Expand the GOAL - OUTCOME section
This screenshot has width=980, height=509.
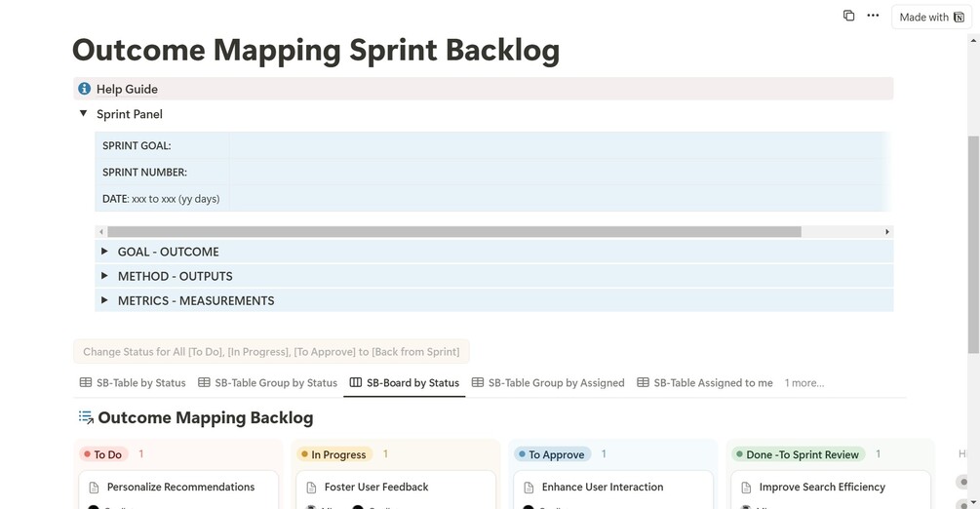click(x=104, y=252)
